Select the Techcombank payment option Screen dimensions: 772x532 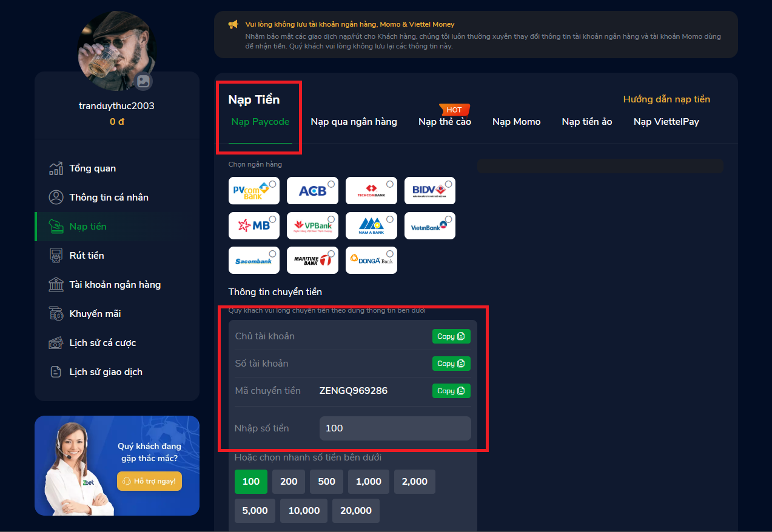click(371, 190)
